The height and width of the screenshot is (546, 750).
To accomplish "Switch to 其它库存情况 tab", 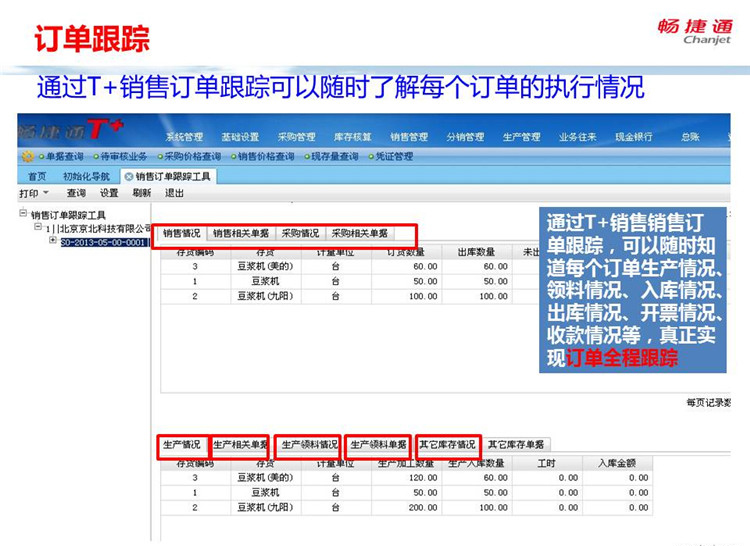I will pyautogui.click(x=447, y=445).
